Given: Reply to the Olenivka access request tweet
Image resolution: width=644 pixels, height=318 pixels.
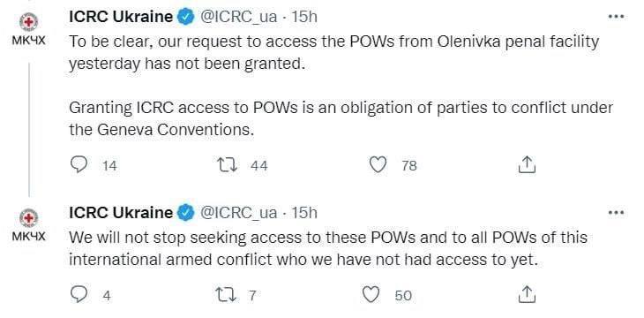Looking at the screenshot, I should coord(79,164).
